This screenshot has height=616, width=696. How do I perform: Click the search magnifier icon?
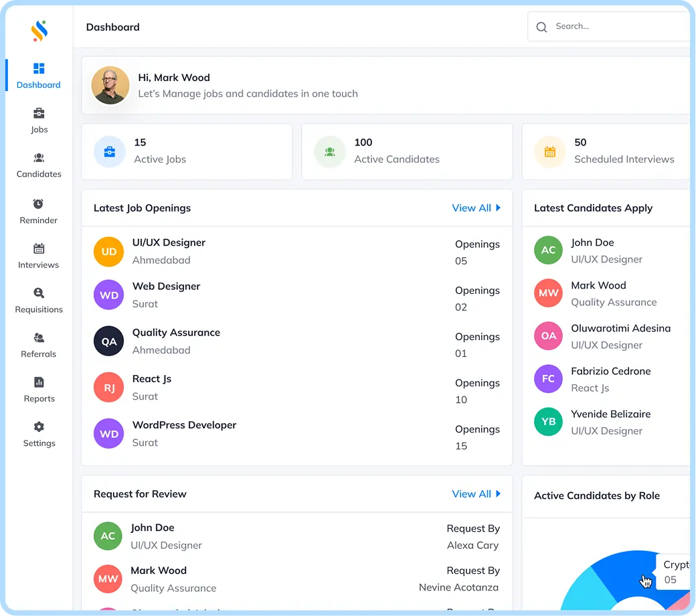pos(541,27)
